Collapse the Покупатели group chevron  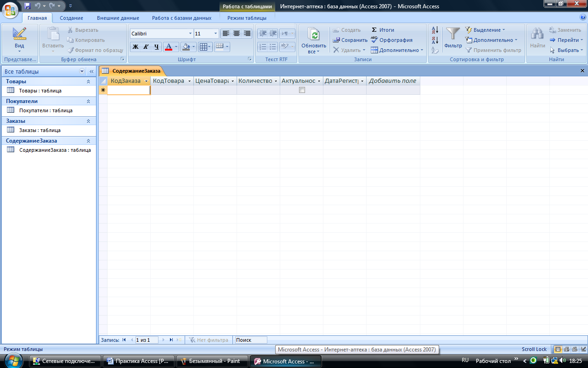pyautogui.click(x=88, y=101)
